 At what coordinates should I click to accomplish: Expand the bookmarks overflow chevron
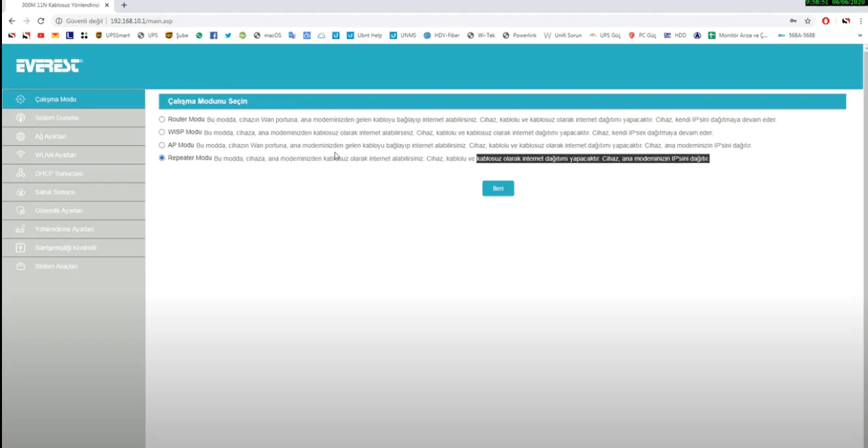pos(860,36)
